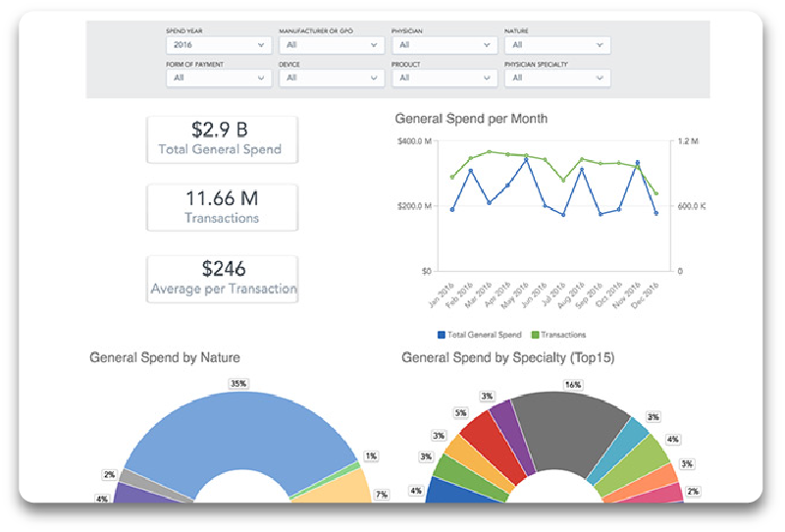This screenshot has height=532, width=785.
Task: Click the 11.66 M Transactions card
Action: 222,207
